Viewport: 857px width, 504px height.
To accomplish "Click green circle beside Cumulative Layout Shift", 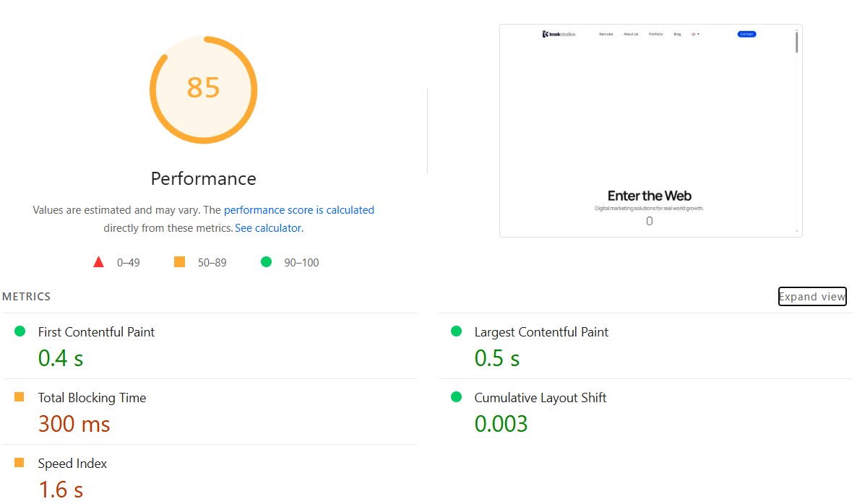I will coord(456,397).
